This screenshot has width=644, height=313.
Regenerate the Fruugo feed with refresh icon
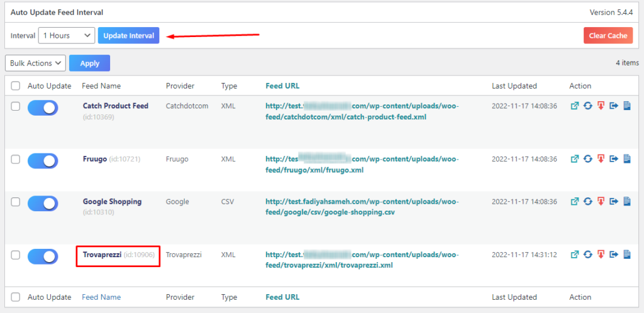(x=588, y=159)
